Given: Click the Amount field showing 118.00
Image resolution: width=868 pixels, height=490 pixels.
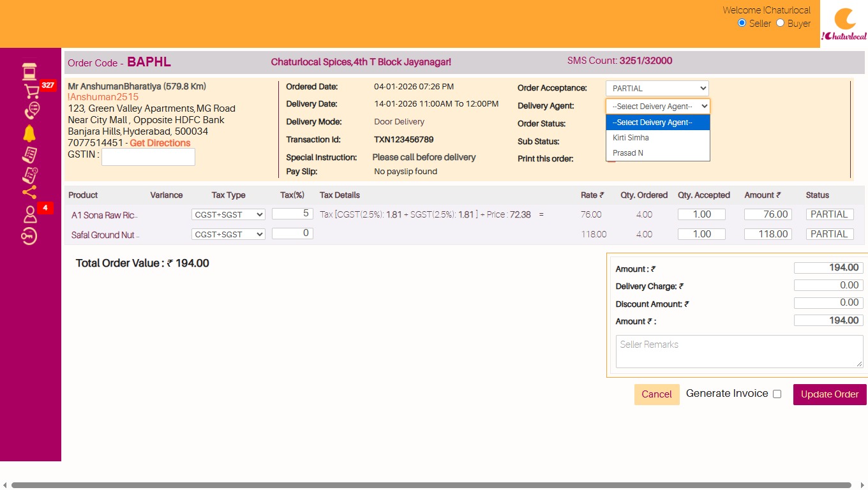Looking at the screenshot, I should [768, 234].
